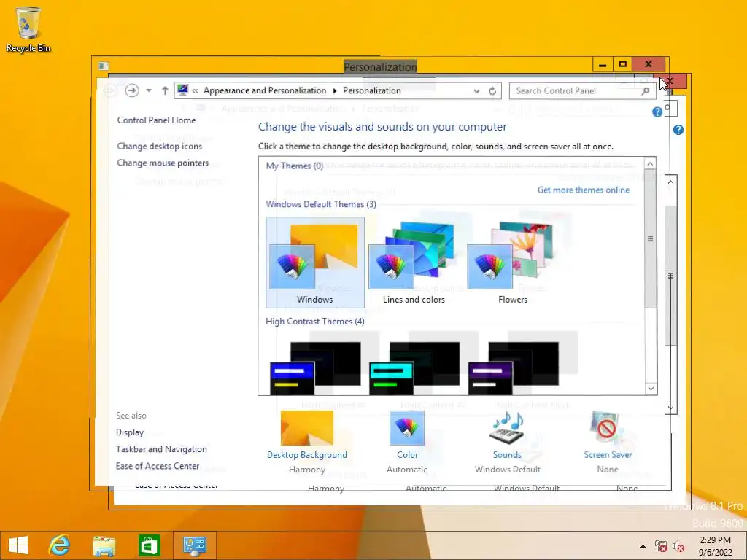Image resolution: width=747 pixels, height=560 pixels.
Task: Open the Windows Store taskbar icon
Action: tap(149, 545)
